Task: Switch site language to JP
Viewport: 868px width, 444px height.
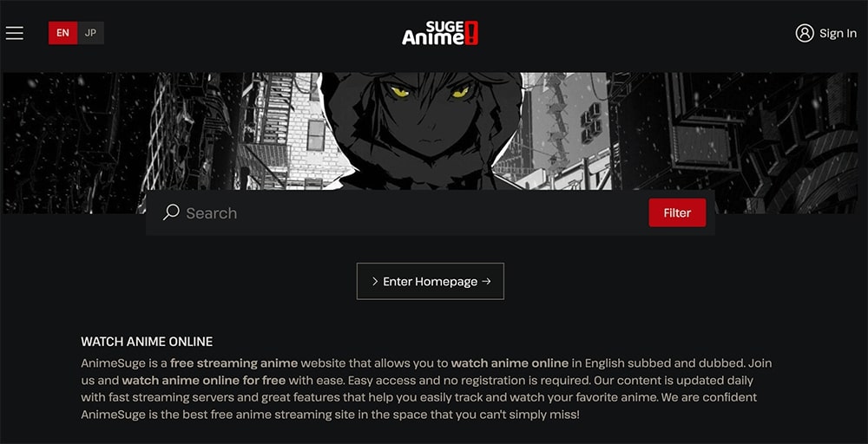Action: click(x=91, y=33)
